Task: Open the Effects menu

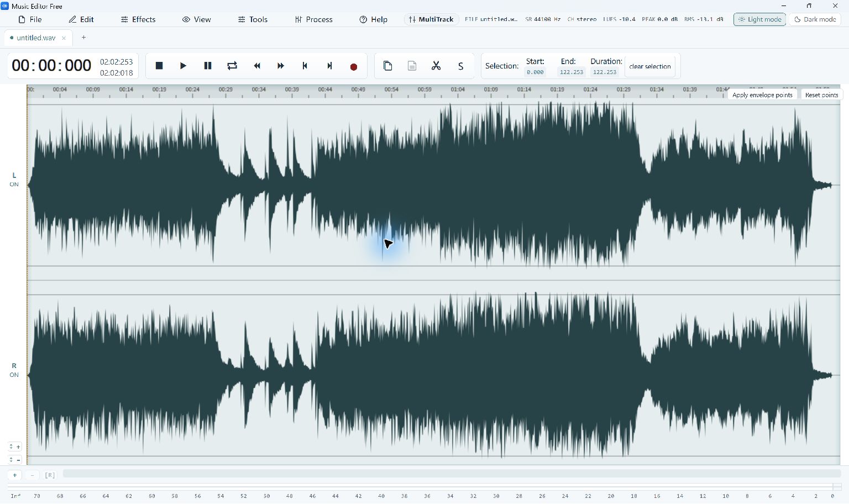Action: (x=138, y=19)
